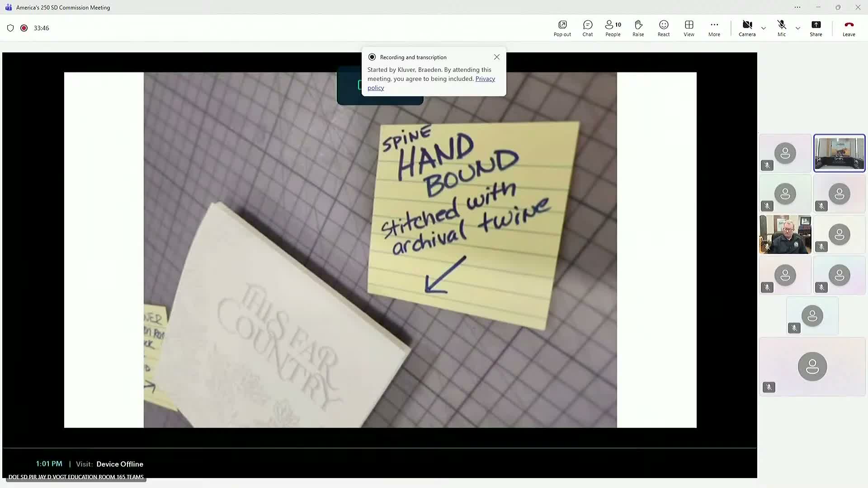Raise your hand in the meeting

click(638, 28)
